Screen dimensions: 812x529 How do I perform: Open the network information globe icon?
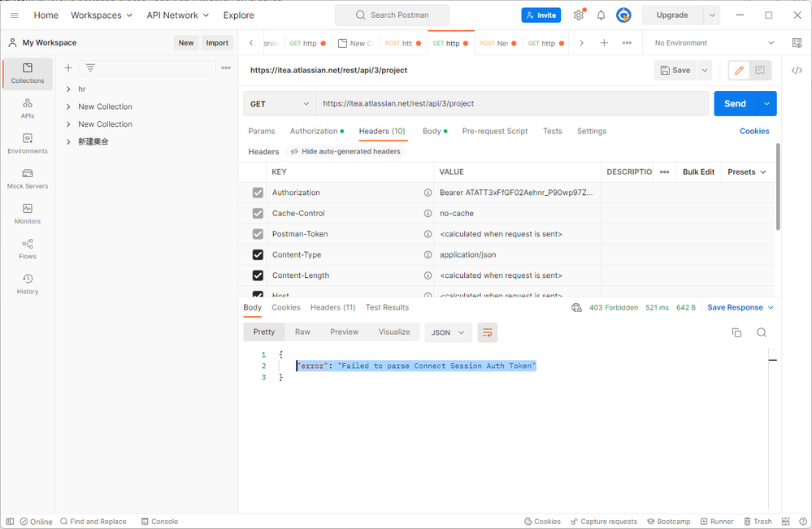click(x=576, y=308)
